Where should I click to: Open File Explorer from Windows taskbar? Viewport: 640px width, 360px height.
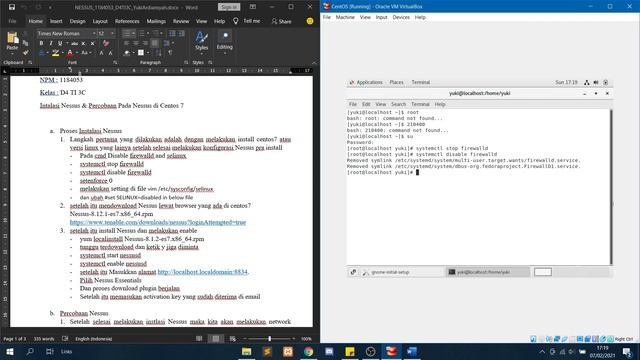pyautogui.click(x=247, y=351)
